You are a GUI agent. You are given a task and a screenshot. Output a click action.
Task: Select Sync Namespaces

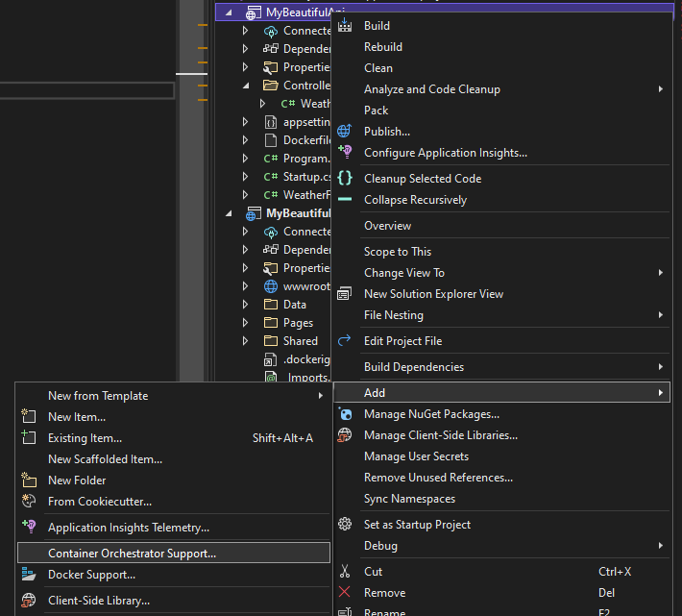pos(501,498)
